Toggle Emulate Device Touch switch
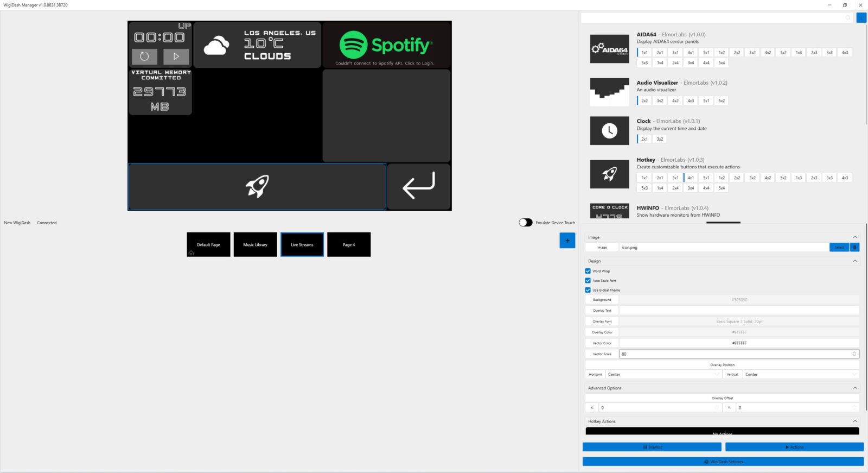Viewport: 868px width, 473px height. coord(525,223)
